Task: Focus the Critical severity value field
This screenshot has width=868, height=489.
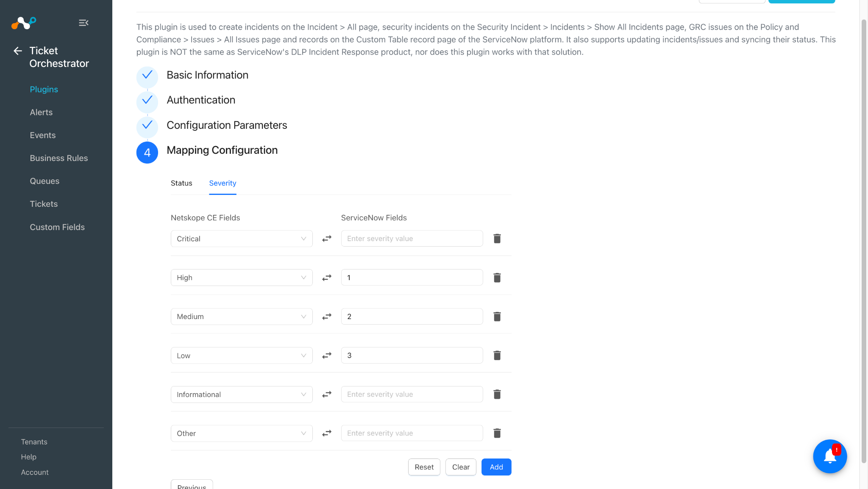Action: coord(412,239)
